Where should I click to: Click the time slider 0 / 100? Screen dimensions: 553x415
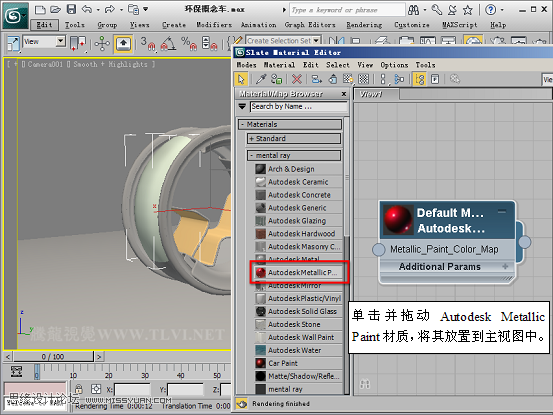point(53,356)
